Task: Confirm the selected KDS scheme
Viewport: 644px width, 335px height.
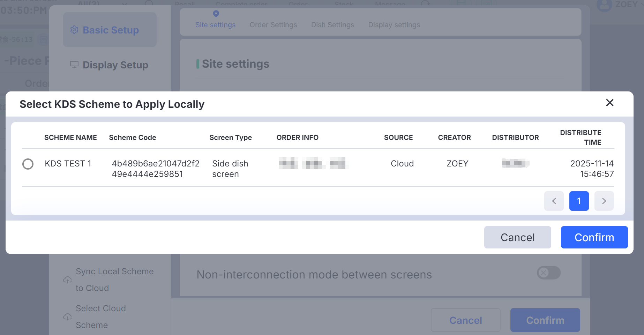Action: 594,237
